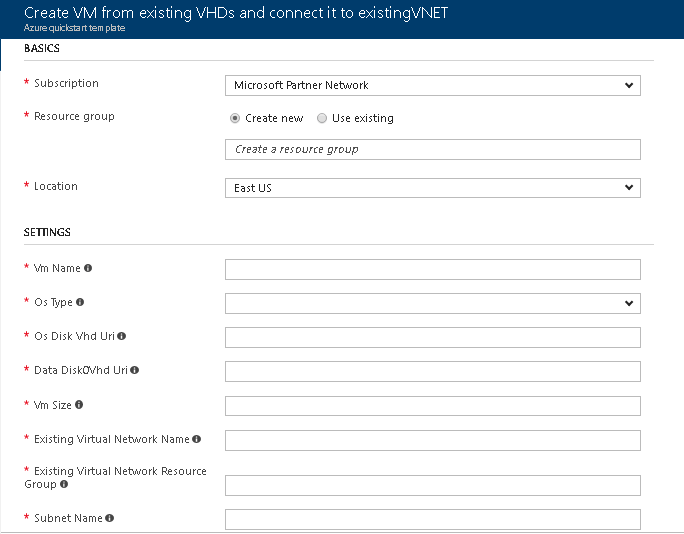Click the BASICS section heading
This screenshot has width=684, height=534.
pos(42,48)
